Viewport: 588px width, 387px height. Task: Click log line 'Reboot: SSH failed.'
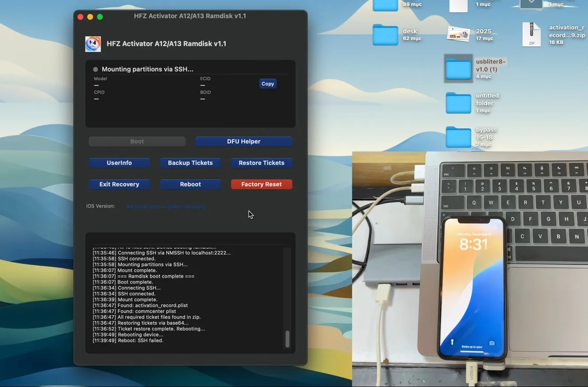tap(128, 341)
